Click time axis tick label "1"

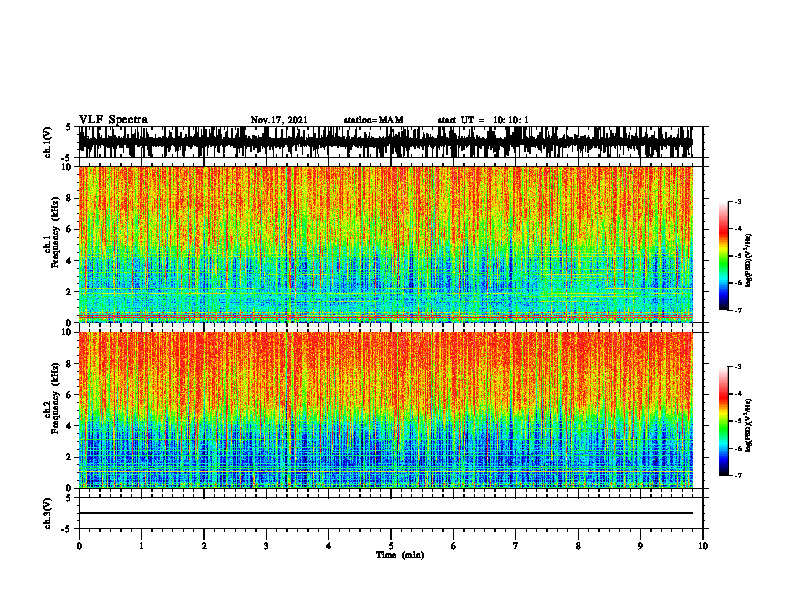tap(141, 546)
